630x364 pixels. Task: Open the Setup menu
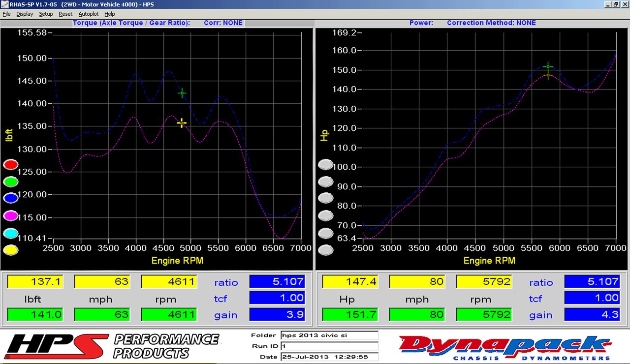(46, 14)
